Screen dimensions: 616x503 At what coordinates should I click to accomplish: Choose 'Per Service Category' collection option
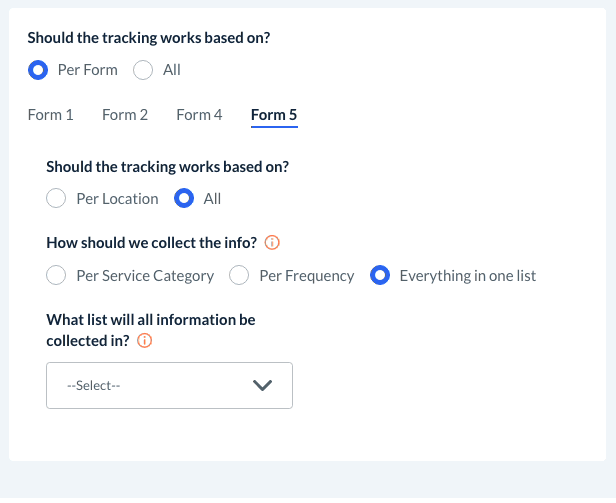pyautogui.click(x=57, y=275)
